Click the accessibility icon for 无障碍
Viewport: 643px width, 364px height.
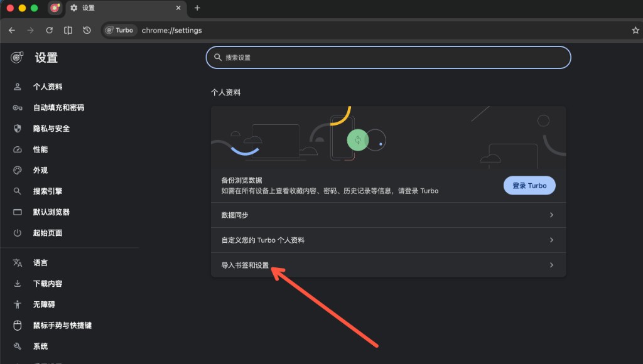[x=17, y=304]
